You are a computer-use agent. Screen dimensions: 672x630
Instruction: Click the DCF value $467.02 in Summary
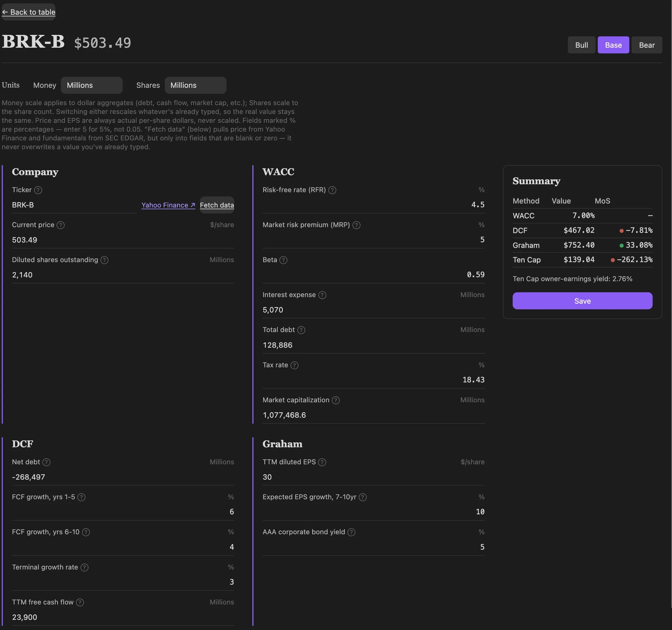pyautogui.click(x=579, y=230)
